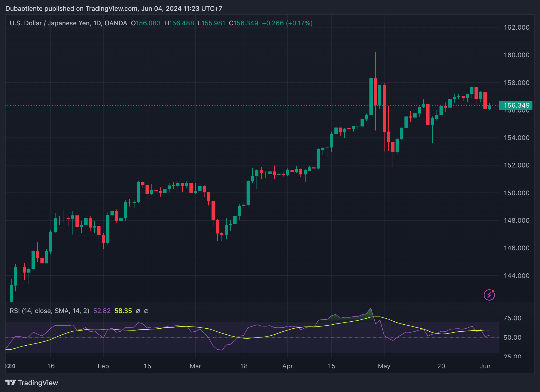This screenshot has height=392, width=540.
Task: Click the purple RSI value 52.82
Action: (x=102, y=311)
